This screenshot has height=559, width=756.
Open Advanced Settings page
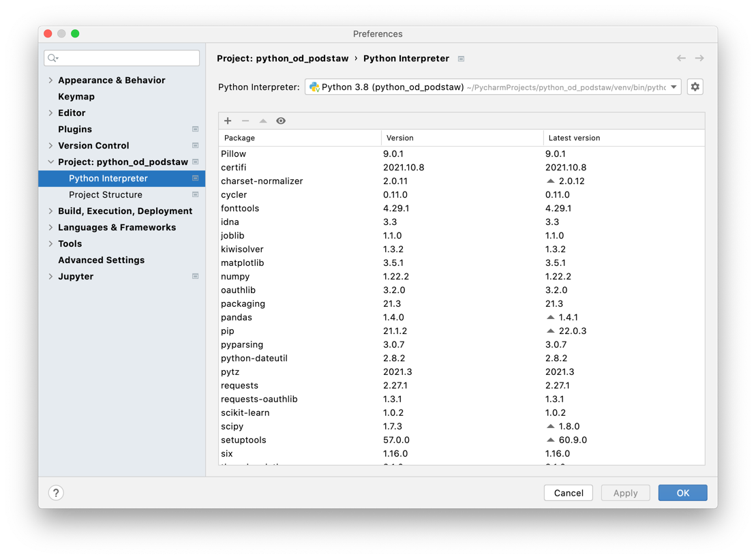101,260
